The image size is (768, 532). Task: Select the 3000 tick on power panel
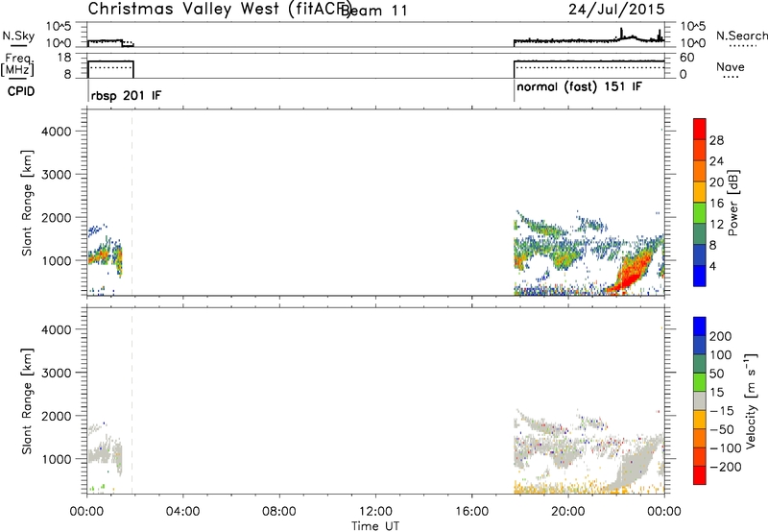pyautogui.click(x=56, y=175)
